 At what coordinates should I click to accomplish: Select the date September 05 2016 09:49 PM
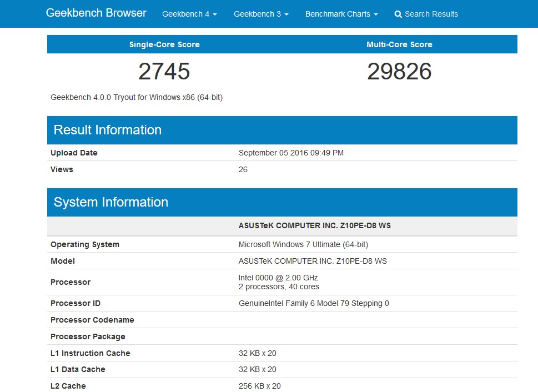pos(291,153)
